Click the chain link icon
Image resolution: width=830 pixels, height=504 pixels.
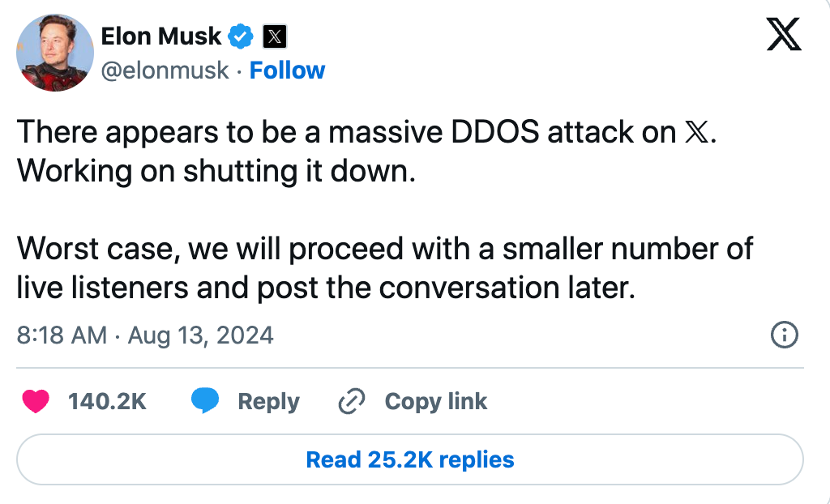point(352,401)
